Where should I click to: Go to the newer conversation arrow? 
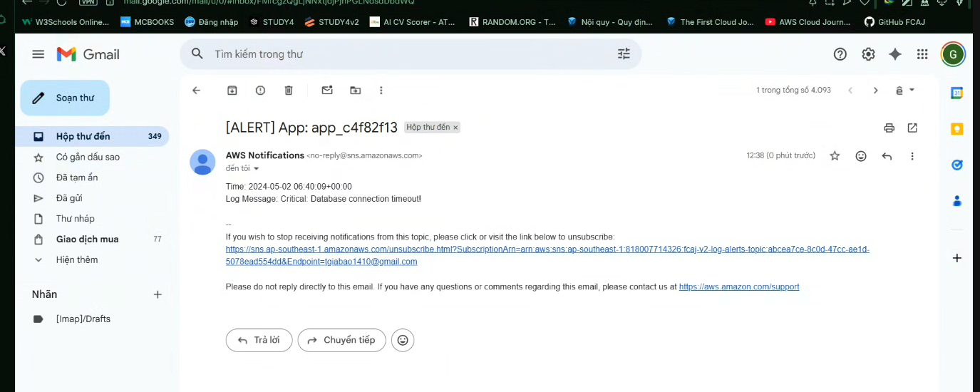pos(850,91)
